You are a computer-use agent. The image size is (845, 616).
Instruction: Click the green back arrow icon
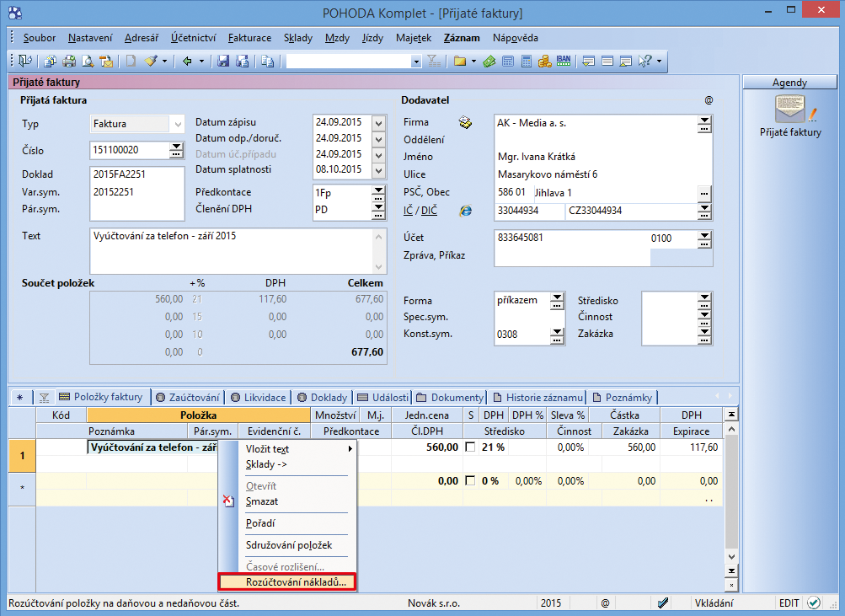187,62
